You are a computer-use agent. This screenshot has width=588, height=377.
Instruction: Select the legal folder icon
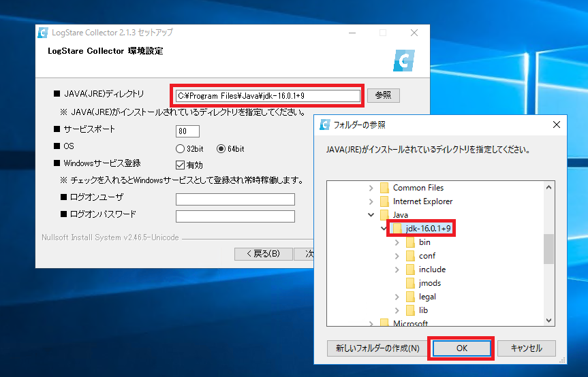(x=411, y=297)
